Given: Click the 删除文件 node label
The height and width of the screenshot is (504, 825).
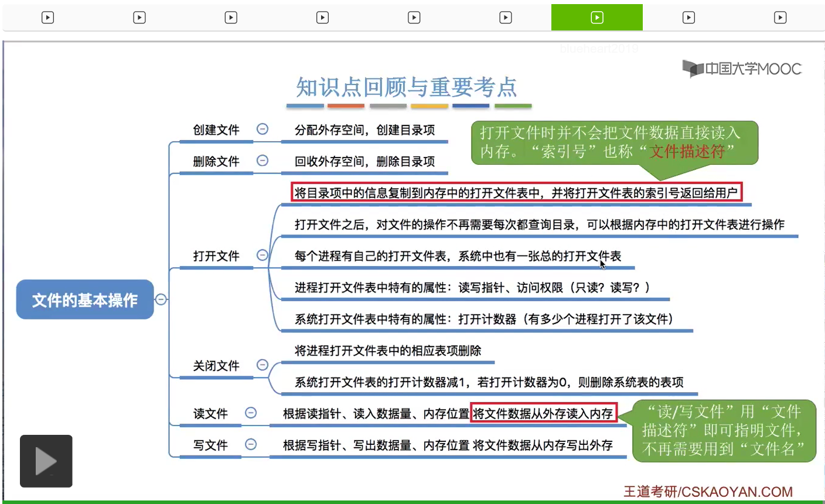Looking at the screenshot, I should [x=216, y=161].
